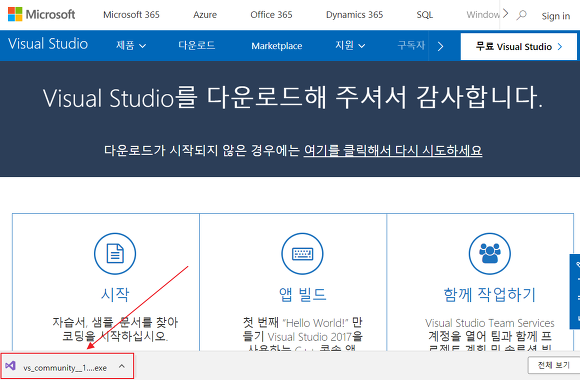
Task: Expand the blue Visual Studio nav right arrow
Action: pyautogui.click(x=440, y=46)
